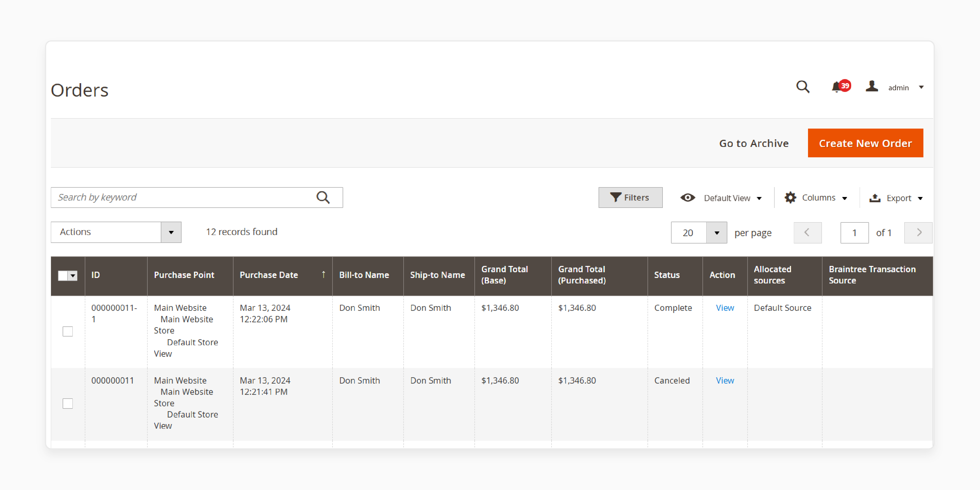
Task: Go to the next page
Action: (918, 233)
